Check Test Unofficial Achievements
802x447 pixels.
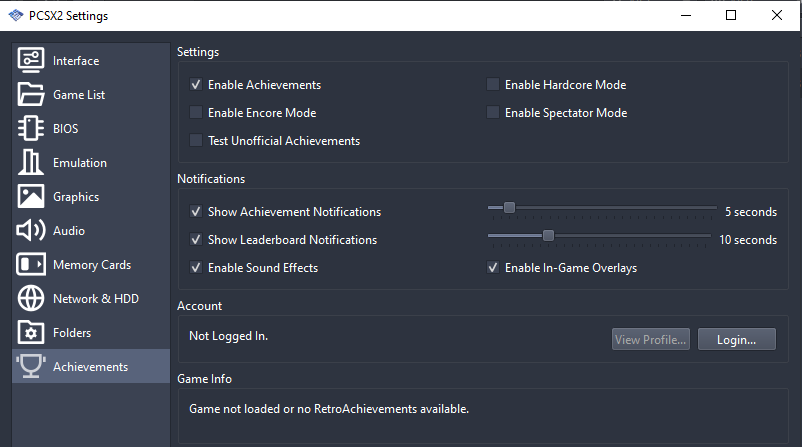(x=196, y=140)
